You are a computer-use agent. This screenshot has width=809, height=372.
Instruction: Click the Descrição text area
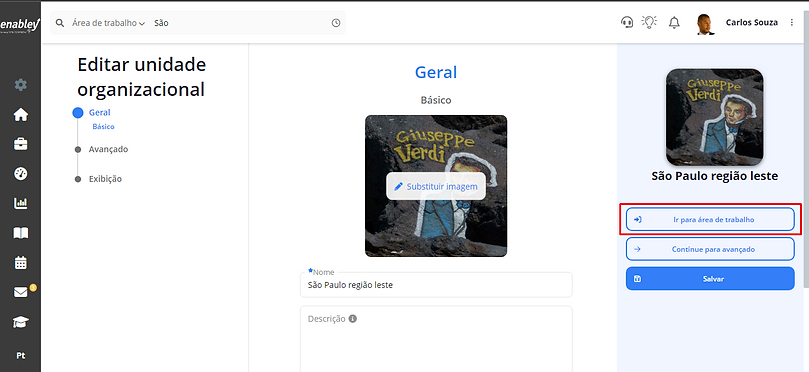[x=436, y=339]
